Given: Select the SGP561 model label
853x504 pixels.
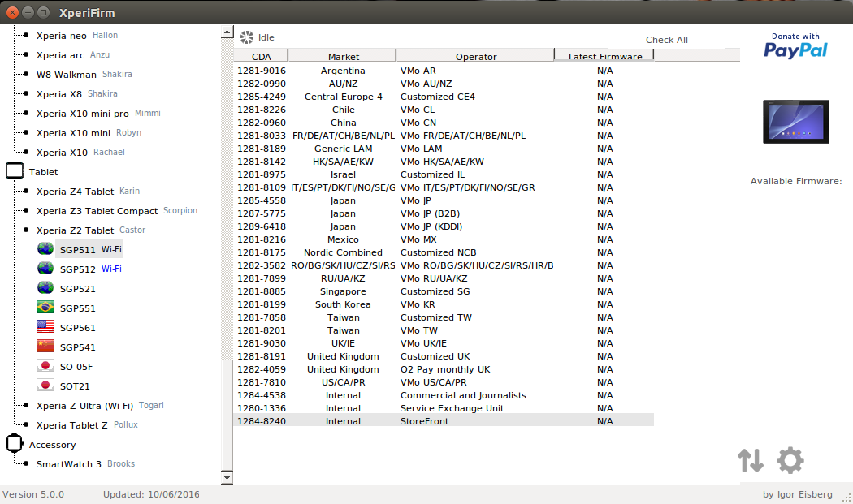Looking at the screenshot, I should [x=77, y=328].
